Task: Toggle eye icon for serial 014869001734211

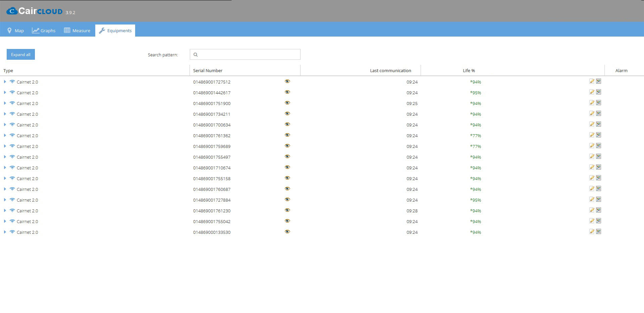Action: [287, 114]
